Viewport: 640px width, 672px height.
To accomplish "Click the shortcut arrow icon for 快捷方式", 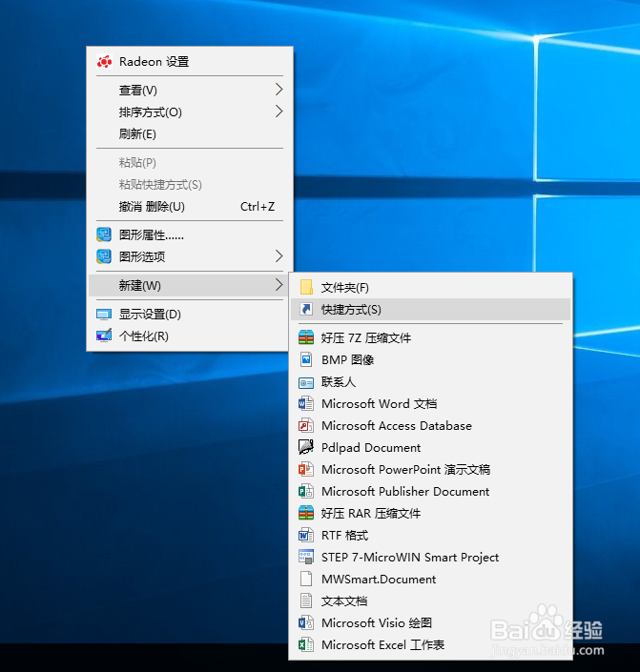I will (306, 309).
